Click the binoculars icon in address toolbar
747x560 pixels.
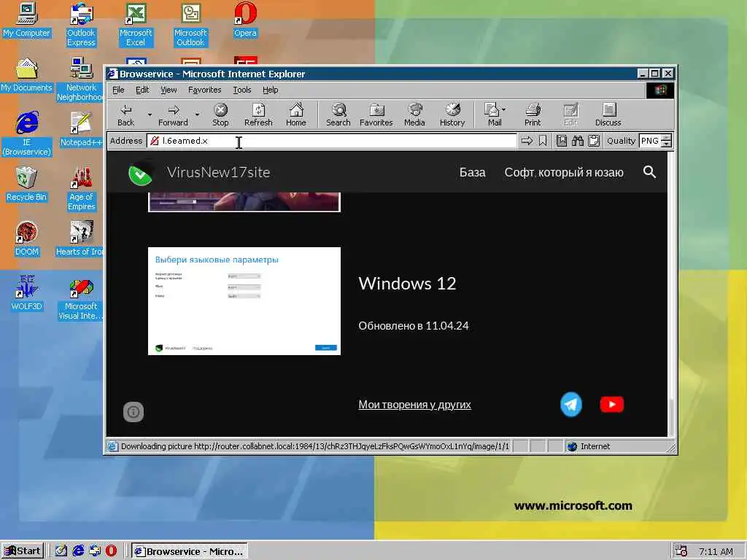[578, 141]
